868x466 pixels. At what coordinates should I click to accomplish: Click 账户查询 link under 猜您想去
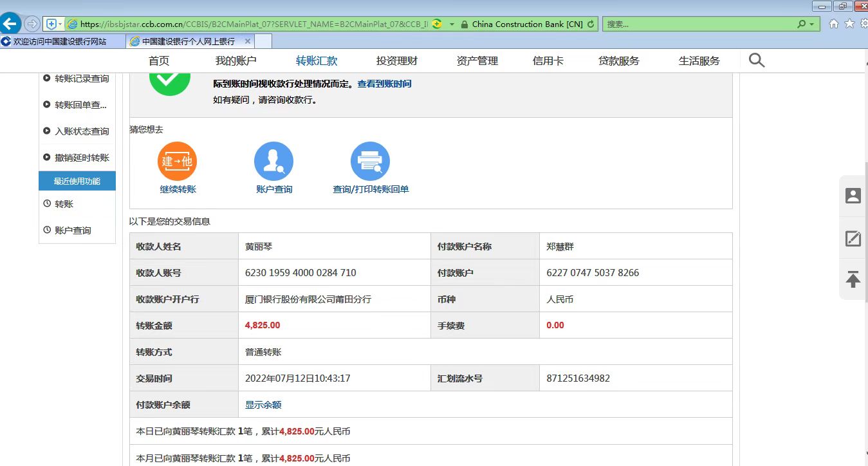point(274,189)
